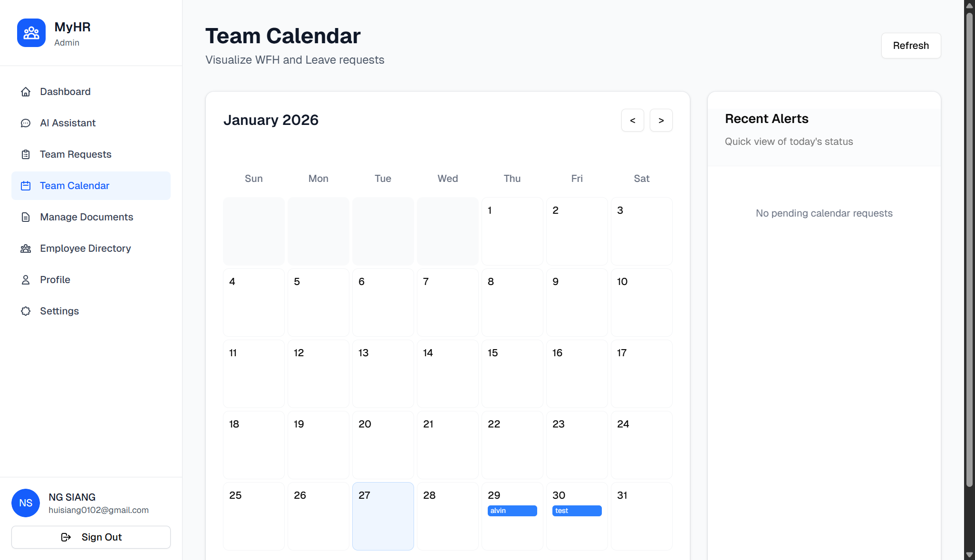Viewport: 975px width, 560px height.
Task: Click the Profile person icon
Action: pos(26,280)
